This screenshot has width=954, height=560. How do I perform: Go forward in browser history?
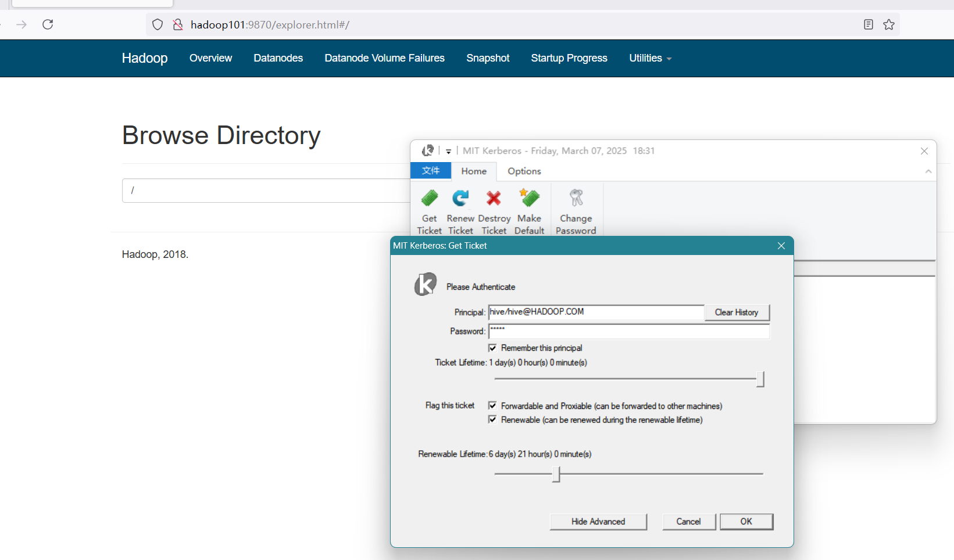[x=22, y=24]
